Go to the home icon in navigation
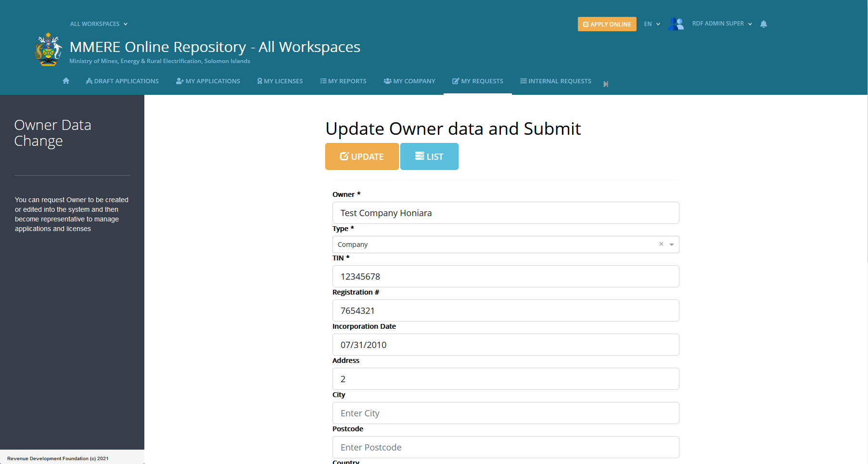The width and height of the screenshot is (868, 464). (x=66, y=81)
